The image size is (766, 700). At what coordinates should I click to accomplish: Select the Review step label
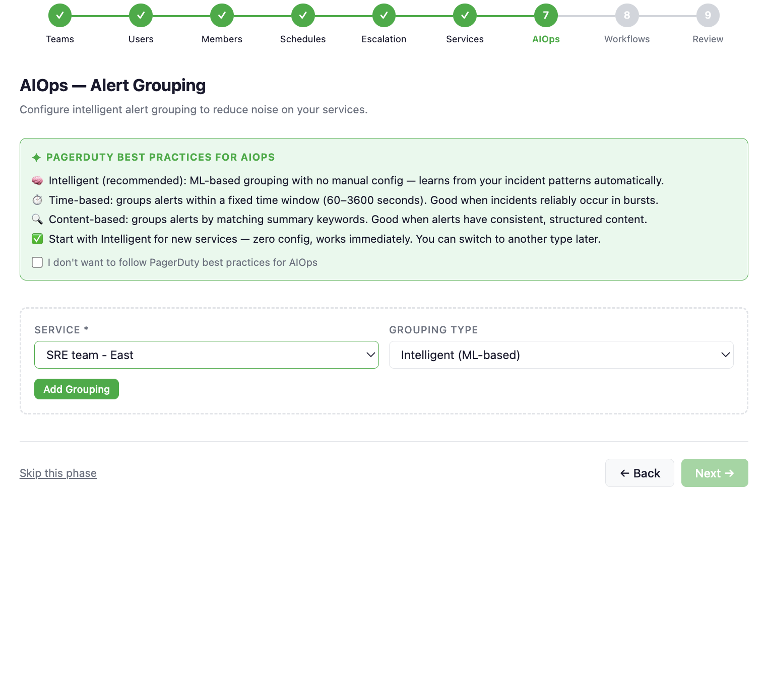click(708, 39)
